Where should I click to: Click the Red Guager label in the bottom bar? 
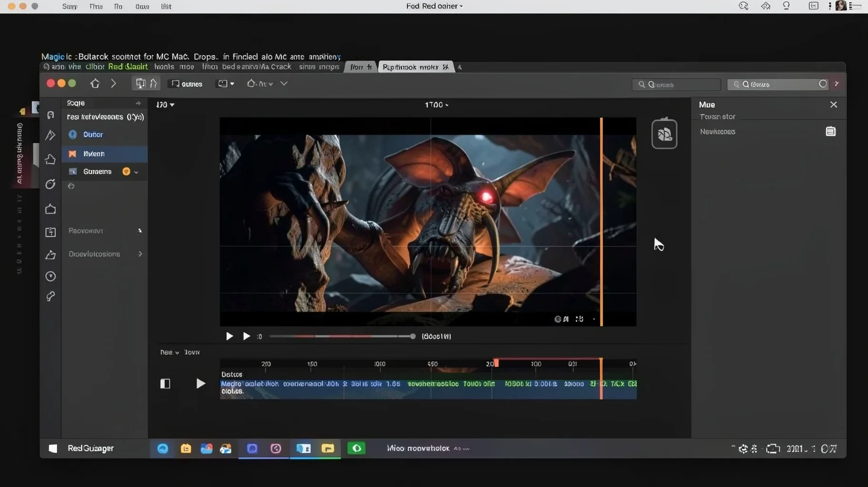click(x=90, y=448)
